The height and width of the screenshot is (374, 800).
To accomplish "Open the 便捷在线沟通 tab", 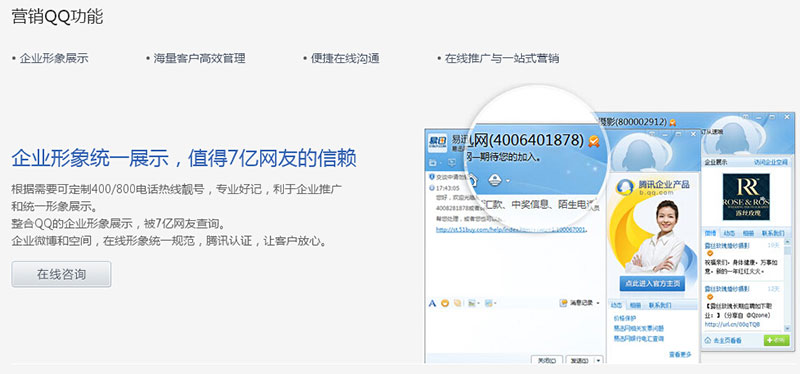I will coord(345,58).
